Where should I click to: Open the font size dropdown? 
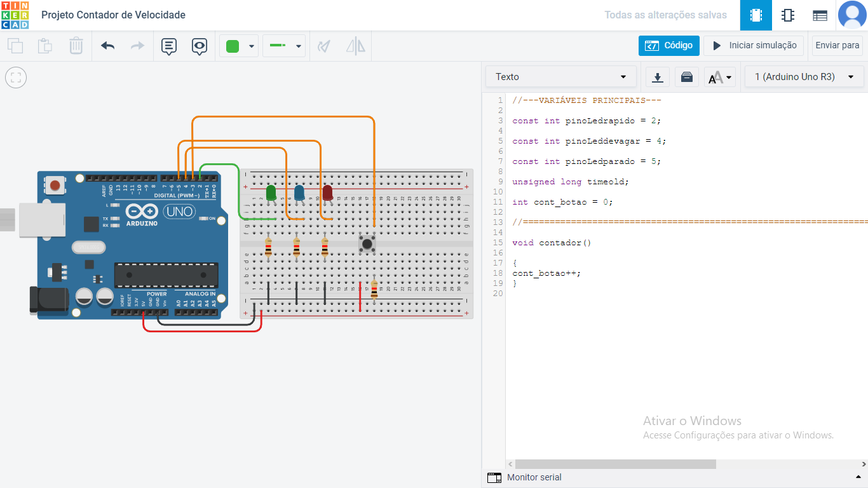click(x=720, y=78)
